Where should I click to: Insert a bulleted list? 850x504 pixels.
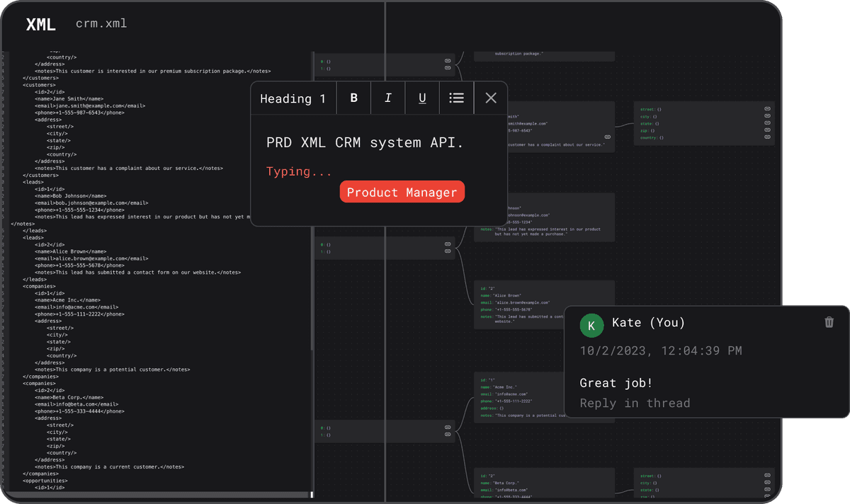(456, 98)
